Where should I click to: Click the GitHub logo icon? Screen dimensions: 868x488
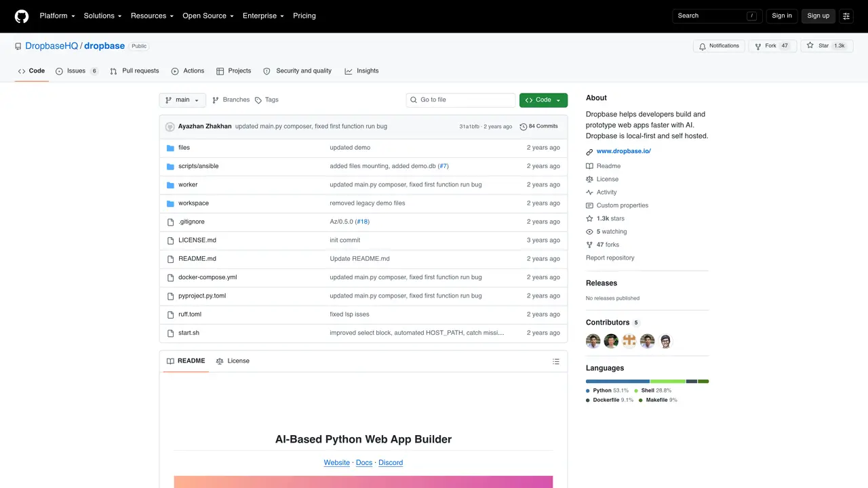tap(22, 16)
